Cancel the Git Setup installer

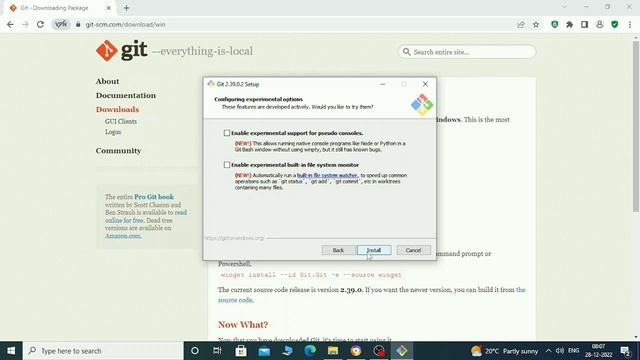click(x=413, y=250)
